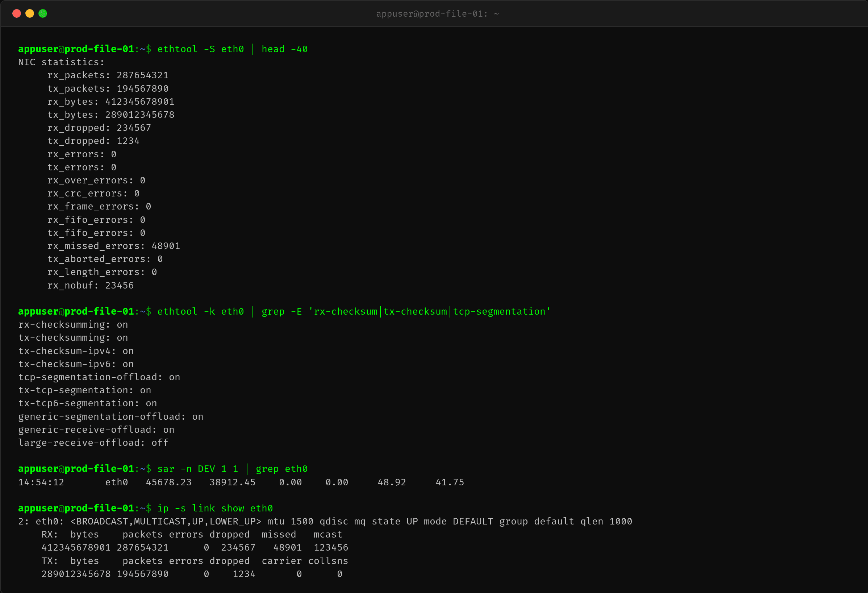Click 1234 in the TX dropped column of ip output
This screenshot has width=868, height=593.
(244, 574)
